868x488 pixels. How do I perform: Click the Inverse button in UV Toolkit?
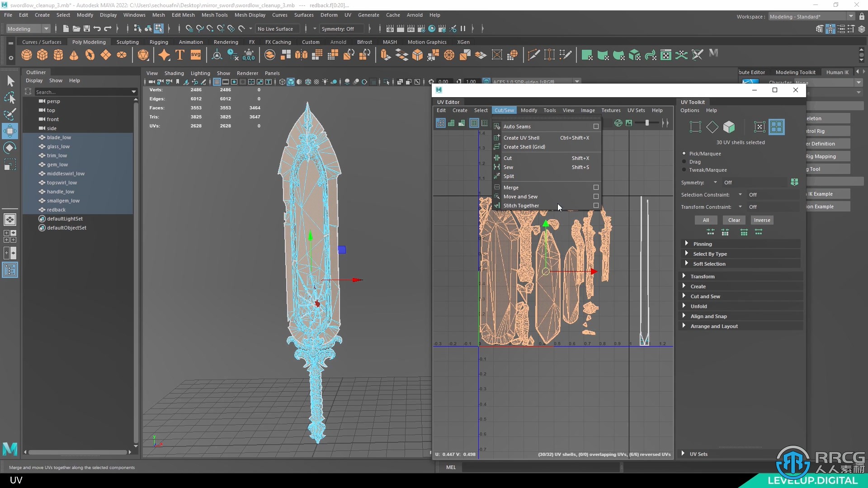[x=763, y=220]
